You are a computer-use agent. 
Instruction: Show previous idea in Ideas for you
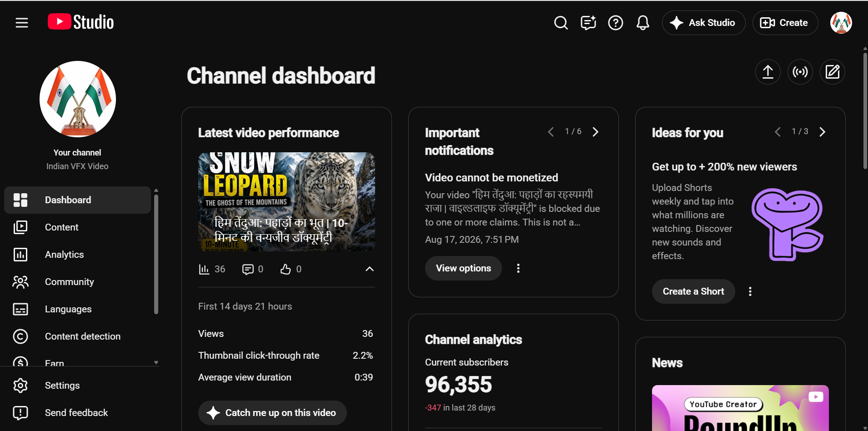click(x=778, y=132)
